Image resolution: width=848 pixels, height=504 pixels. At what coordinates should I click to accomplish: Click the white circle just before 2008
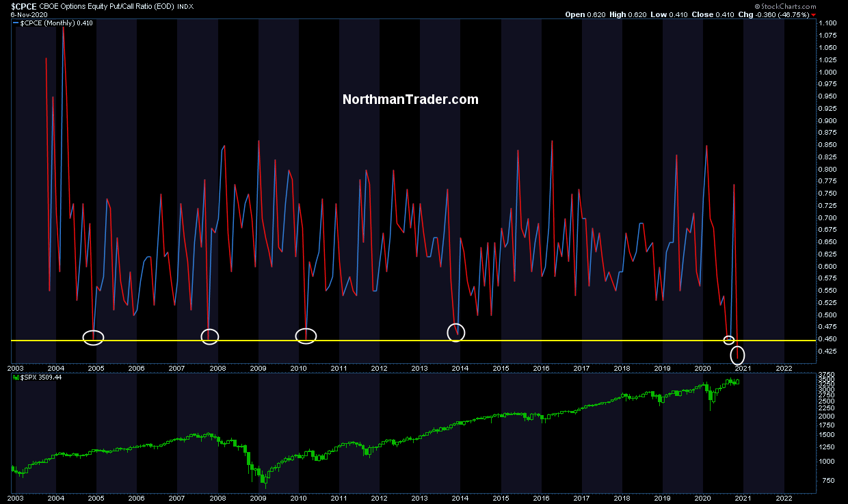click(x=210, y=336)
